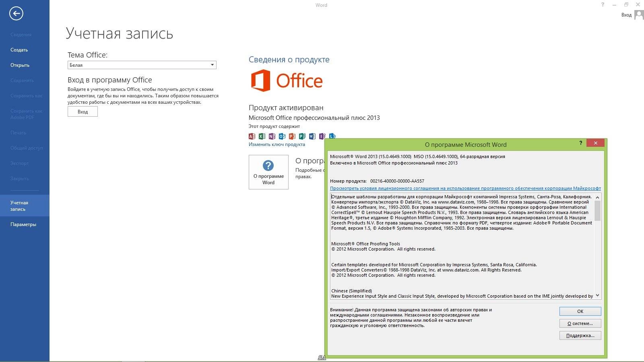Open Параметры from the sidebar
The height and width of the screenshot is (362, 644).
click(x=23, y=224)
